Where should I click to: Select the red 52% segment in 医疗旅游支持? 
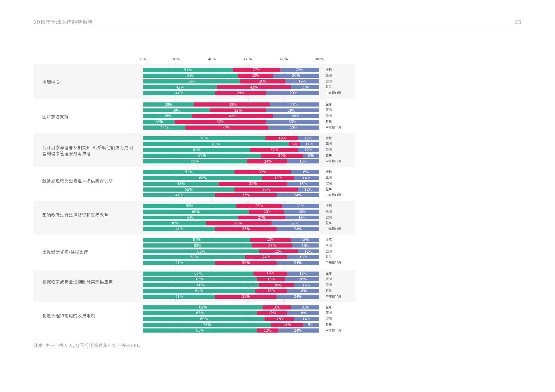220,122
